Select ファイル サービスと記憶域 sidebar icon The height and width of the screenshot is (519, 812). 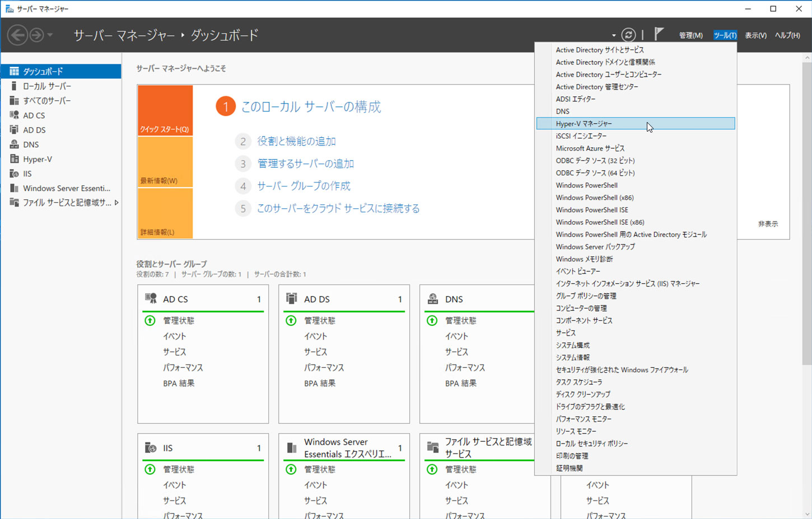pyautogui.click(x=14, y=202)
